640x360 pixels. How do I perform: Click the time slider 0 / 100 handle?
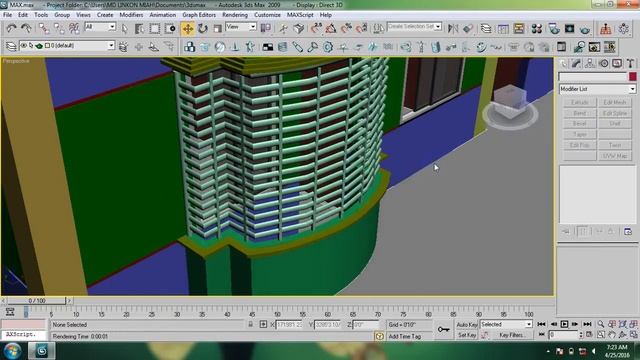click(x=36, y=301)
